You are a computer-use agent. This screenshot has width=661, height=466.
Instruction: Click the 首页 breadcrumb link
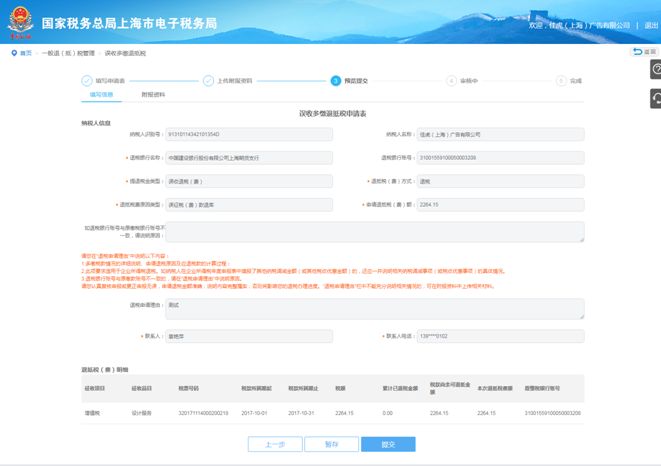click(26, 52)
